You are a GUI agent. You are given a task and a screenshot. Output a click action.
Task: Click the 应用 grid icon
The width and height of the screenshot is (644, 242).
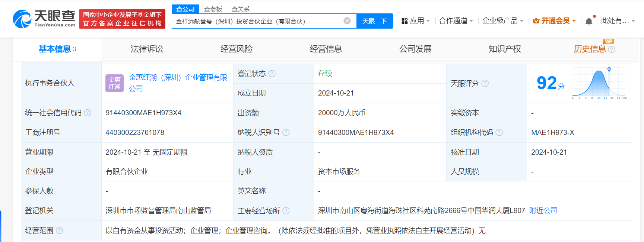tap(405, 21)
